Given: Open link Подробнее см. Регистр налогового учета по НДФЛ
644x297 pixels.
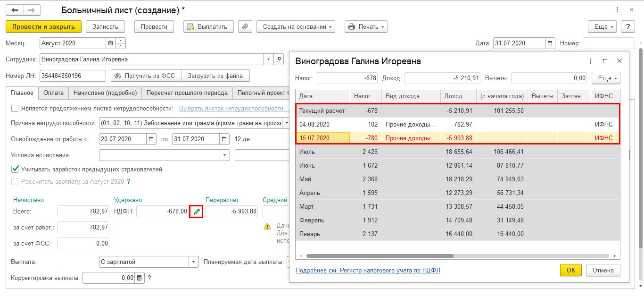Looking at the screenshot, I should pyautogui.click(x=368, y=270).
